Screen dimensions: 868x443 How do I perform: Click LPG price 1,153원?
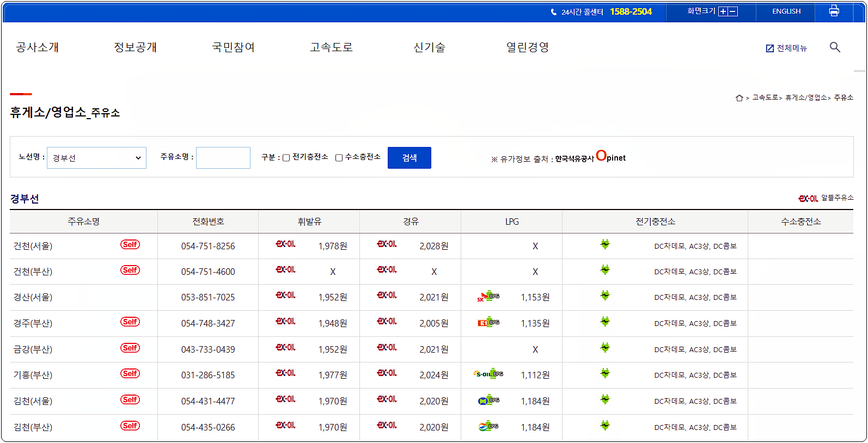pos(535,297)
